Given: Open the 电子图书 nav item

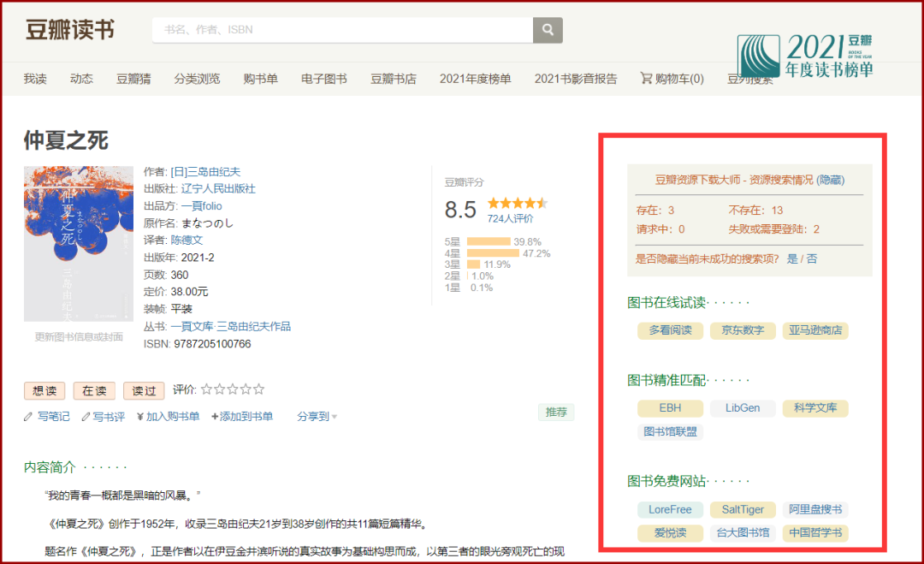Looking at the screenshot, I should coord(324,79).
